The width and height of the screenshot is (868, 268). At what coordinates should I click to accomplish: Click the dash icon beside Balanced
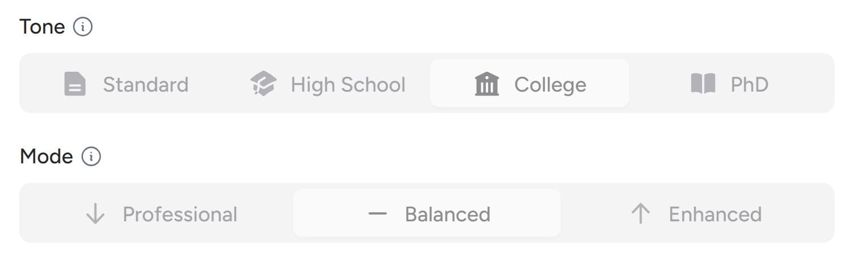(377, 214)
